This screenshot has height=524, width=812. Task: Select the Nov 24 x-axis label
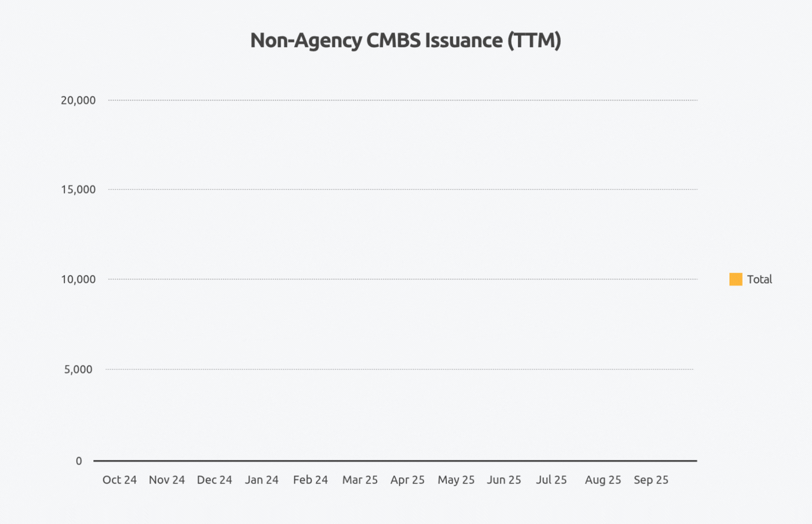coord(167,480)
